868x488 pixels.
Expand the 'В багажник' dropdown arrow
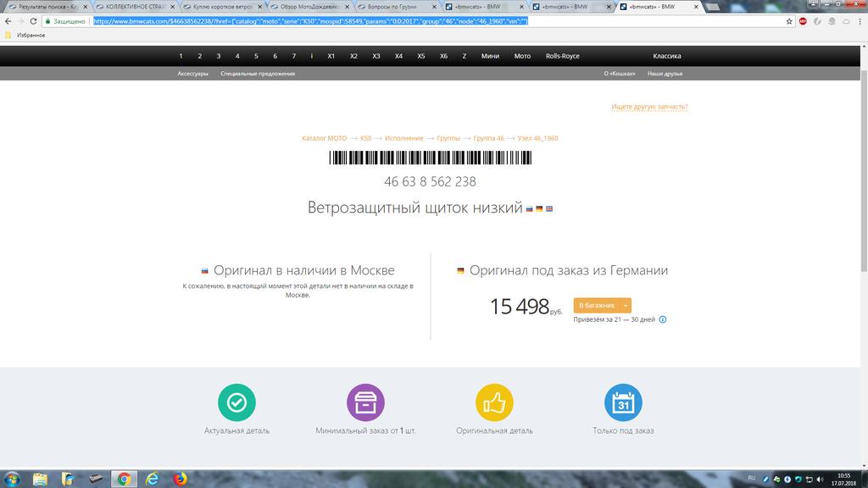625,305
